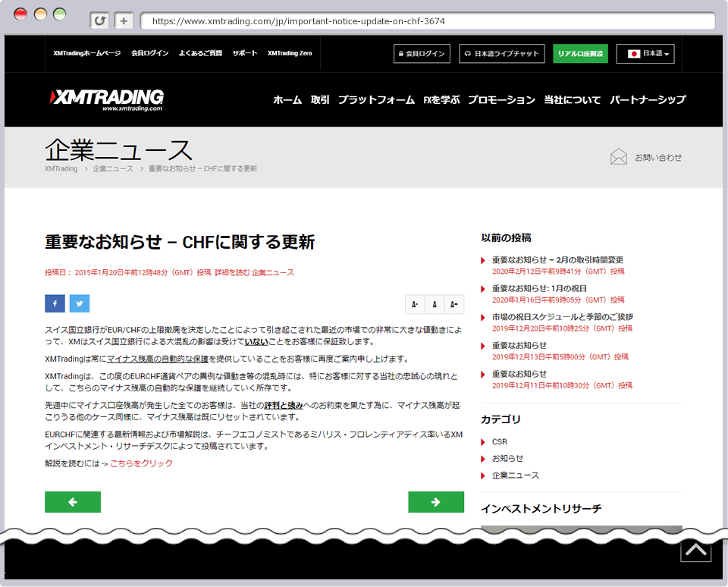Go to previous post with left arrow button
Image resolution: width=728 pixels, height=587 pixels.
coord(73,502)
